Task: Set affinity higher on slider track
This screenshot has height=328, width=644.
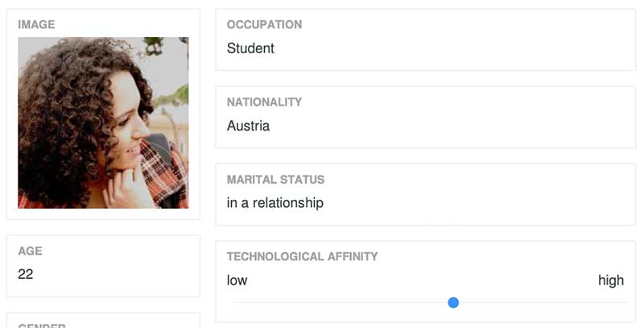Action: click(543, 303)
